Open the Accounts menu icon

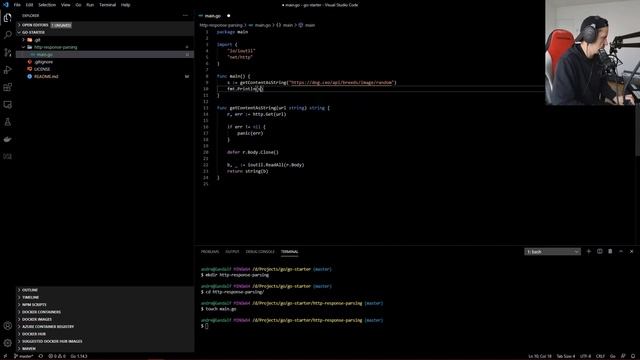click(7, 326)
